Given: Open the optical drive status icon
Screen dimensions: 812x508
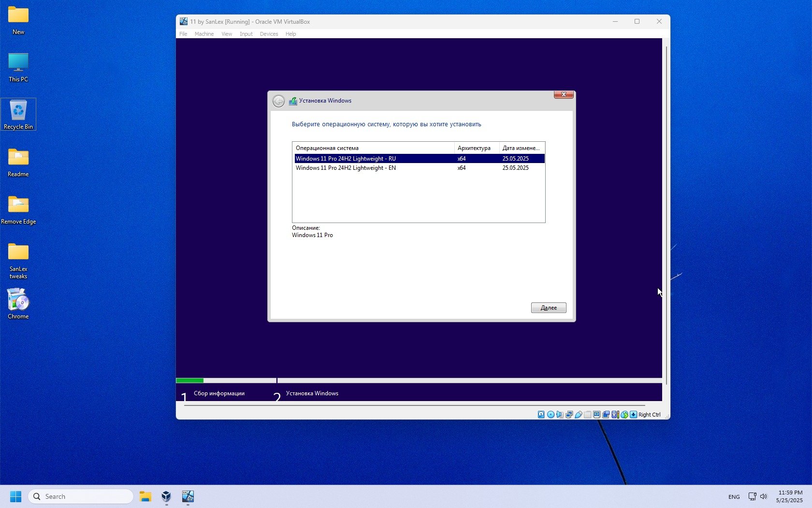Looking at the screenshot, I should pos(551,415).
